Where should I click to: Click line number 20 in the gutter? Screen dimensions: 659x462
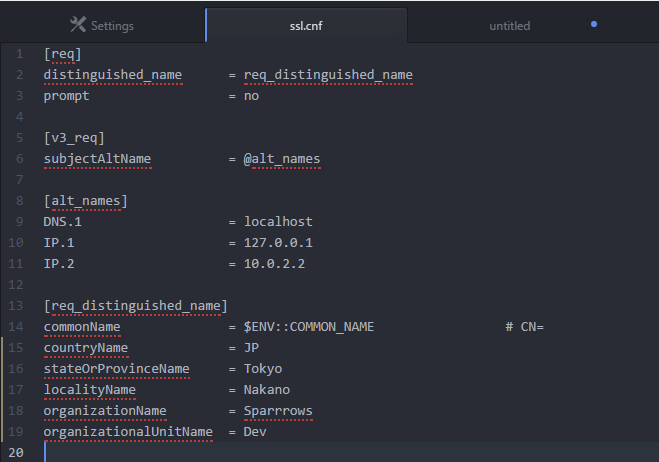(x=17, y=452)
